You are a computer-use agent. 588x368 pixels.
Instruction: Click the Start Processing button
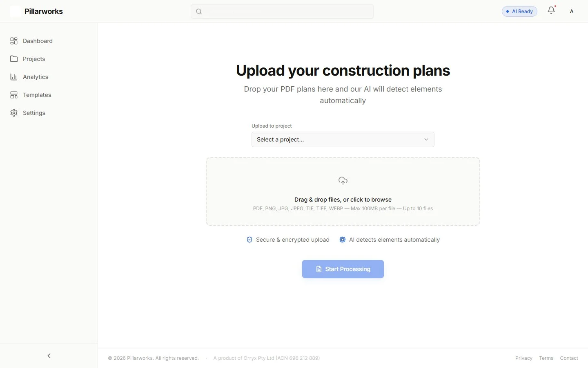point(343,269)
